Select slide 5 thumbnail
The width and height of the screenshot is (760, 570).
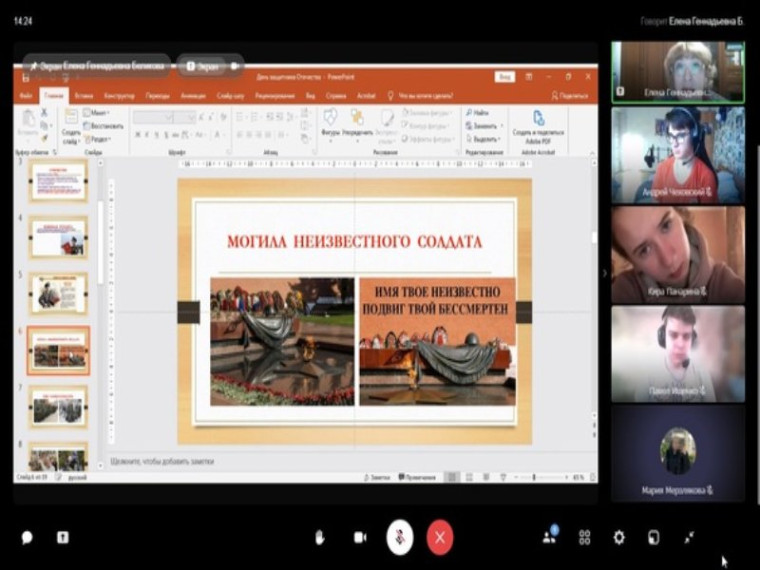pos(58,294)
